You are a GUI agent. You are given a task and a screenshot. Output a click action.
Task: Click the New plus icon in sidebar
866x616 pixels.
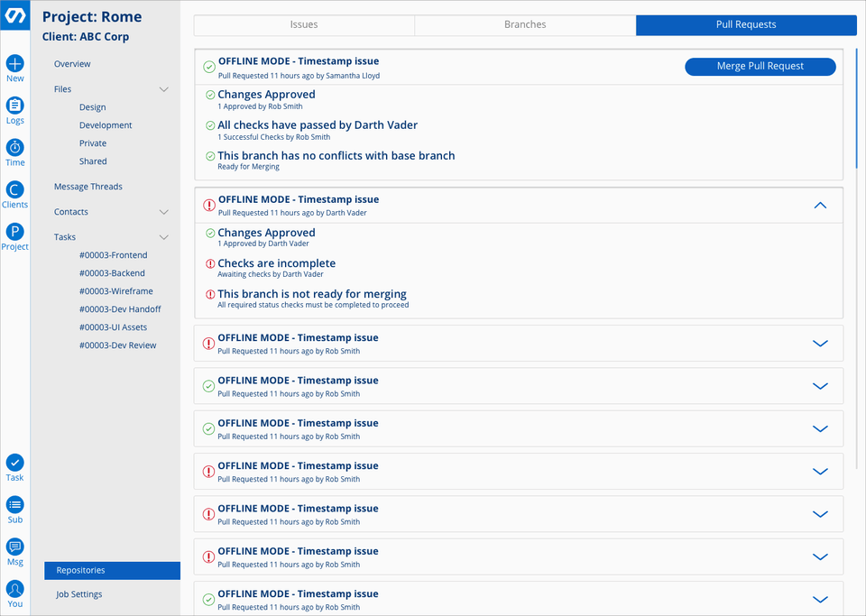[x=15, y=64]
